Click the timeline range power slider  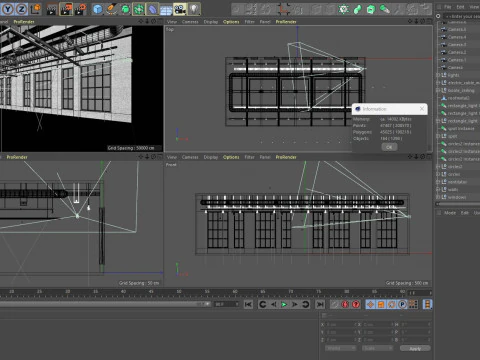[x=105, y=304]
